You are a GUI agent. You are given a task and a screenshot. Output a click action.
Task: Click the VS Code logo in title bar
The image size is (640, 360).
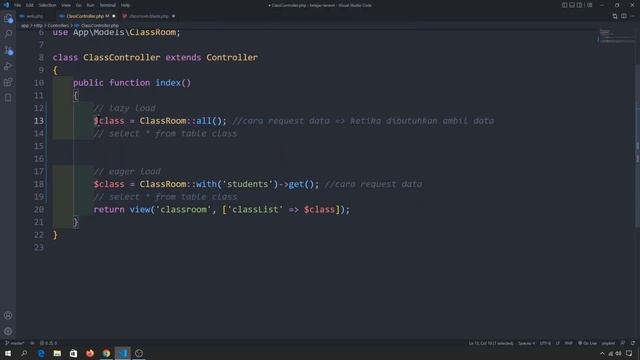coord(6,5)
